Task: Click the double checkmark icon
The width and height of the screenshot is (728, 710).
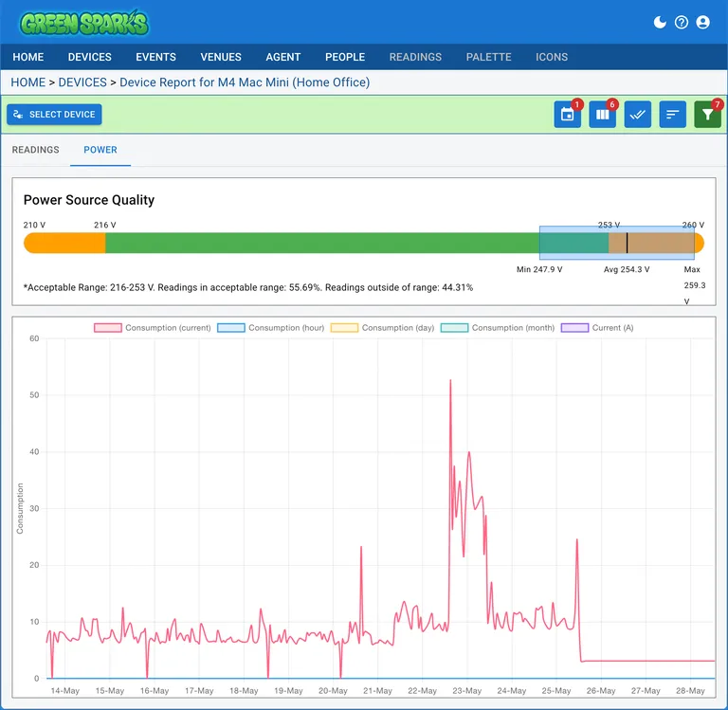Action: 637,115
